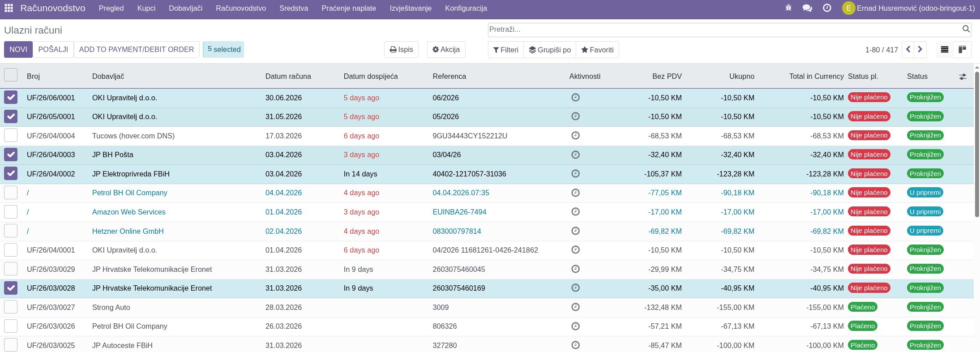
Task: Open the Filteri dropdown
Action: click(x=505, y=50)
